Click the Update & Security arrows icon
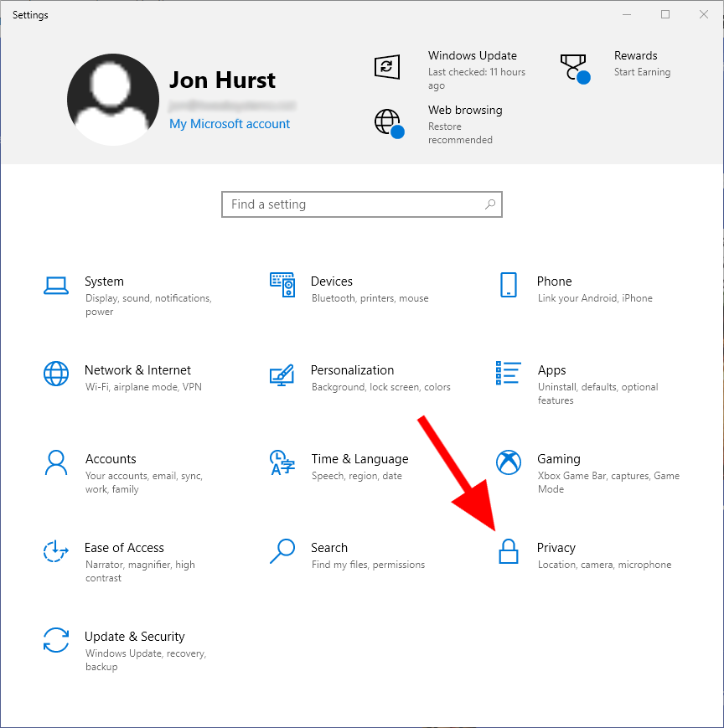The height and width of the screenshot is (728, 724). [x=56, y=640]
